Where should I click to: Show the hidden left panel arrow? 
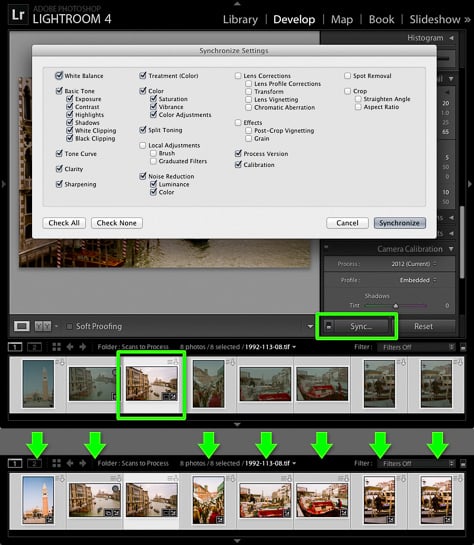coord(3,184)
